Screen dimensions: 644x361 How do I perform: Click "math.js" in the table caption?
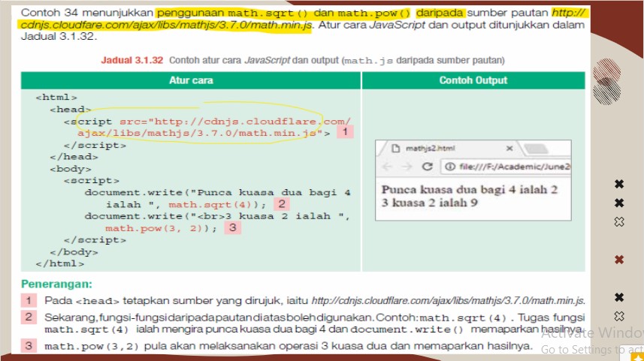point(368,61)
